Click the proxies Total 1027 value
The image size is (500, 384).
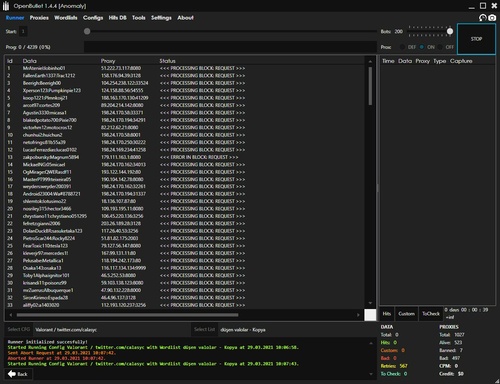(x=452, y=335)
